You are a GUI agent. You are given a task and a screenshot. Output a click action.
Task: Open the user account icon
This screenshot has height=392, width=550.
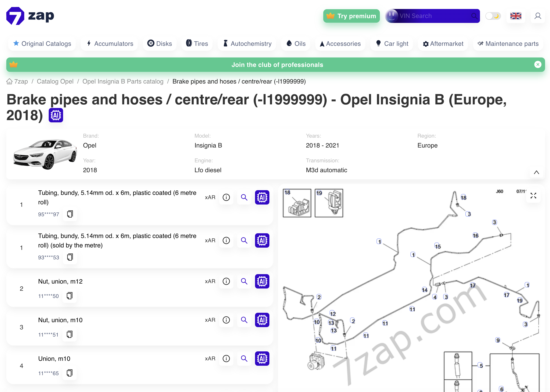[x=538, y=16]
